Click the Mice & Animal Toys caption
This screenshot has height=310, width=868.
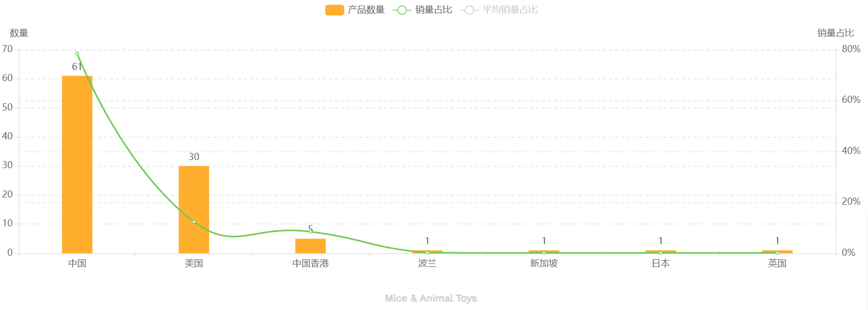click(x=431, y=298)
